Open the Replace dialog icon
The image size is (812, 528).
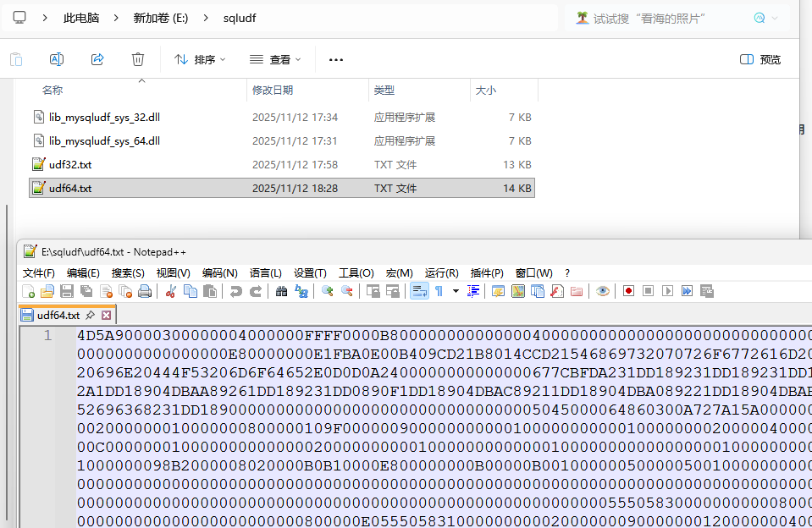[x=304, y=290]
